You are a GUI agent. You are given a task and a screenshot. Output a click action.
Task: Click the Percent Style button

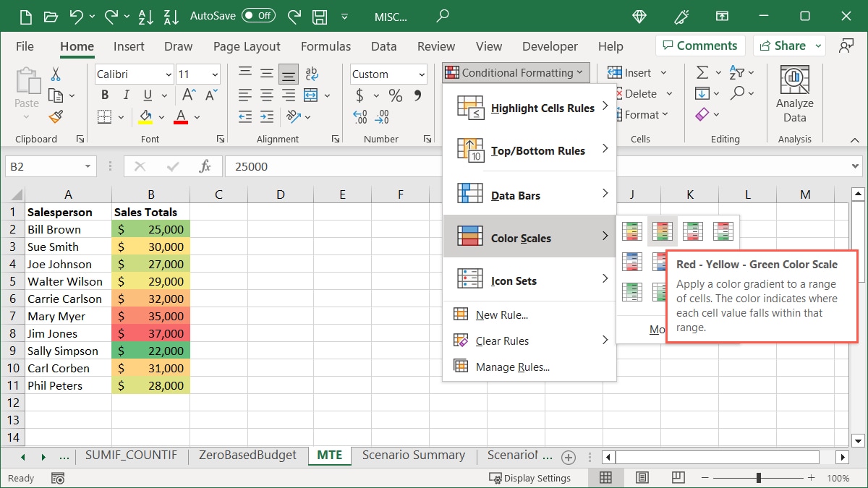pos(395,95)
